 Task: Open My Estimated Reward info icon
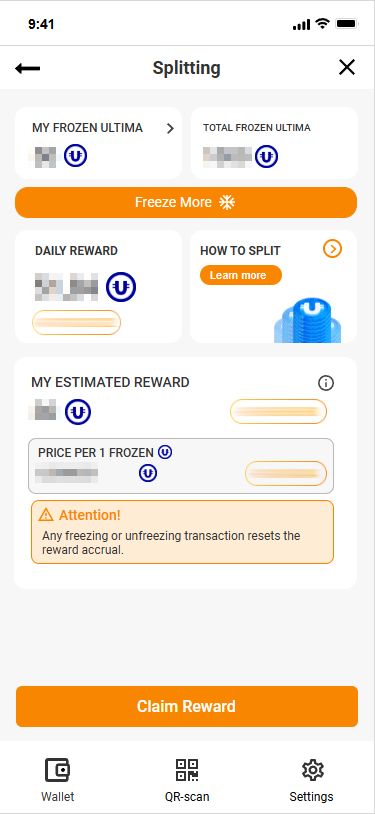(326, 383)
